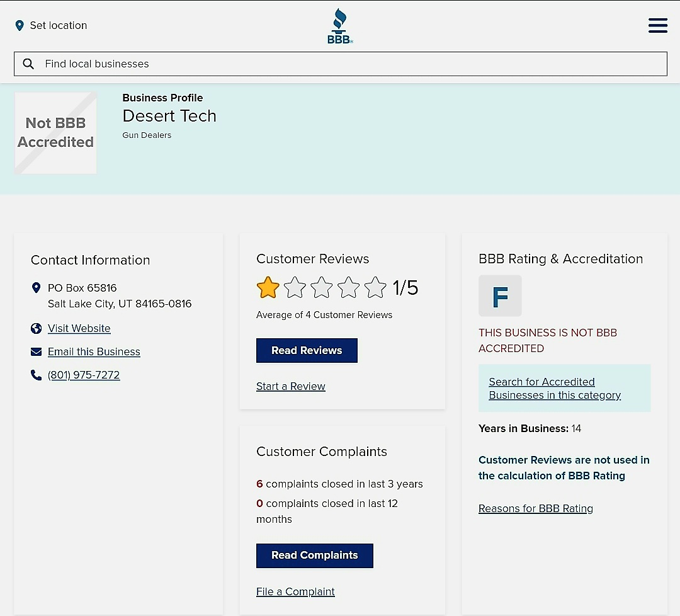Open Reasons for BBB Rating link
The height and width of the screenshot is (616, 680).
point(536,508)
